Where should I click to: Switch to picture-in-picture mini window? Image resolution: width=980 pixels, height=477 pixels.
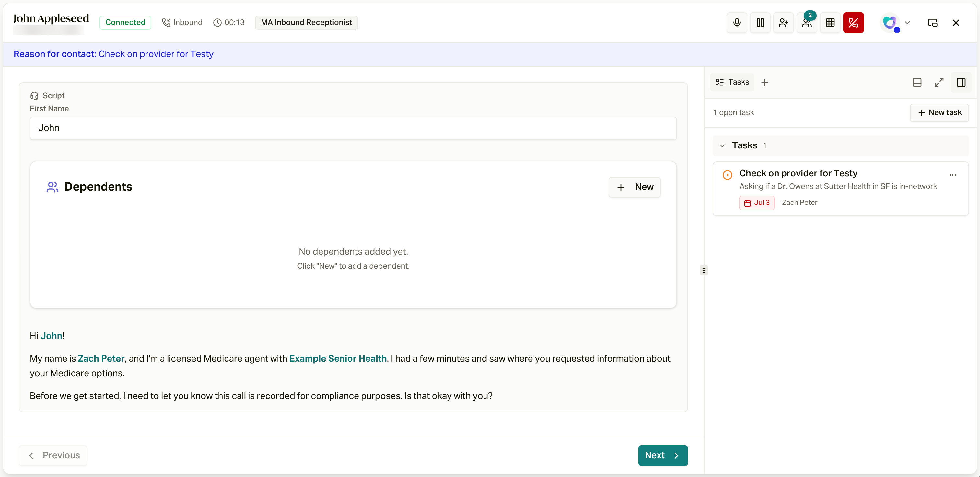[932, 23]
